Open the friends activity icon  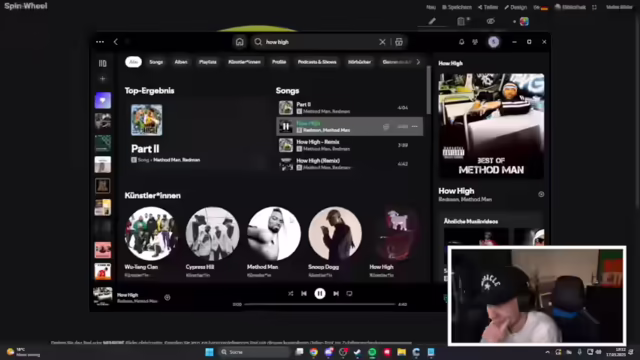coord(475,42)
